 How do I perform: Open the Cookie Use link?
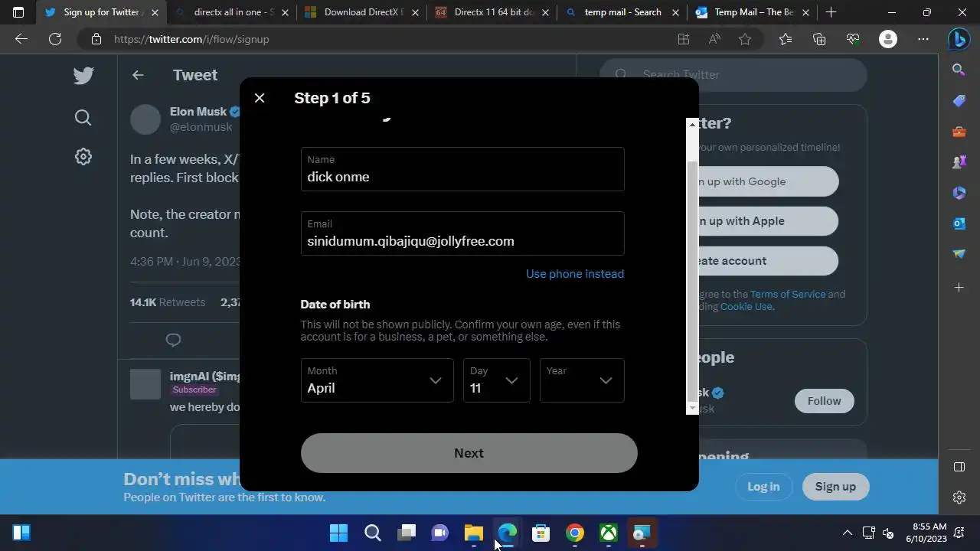coord(746,306)
